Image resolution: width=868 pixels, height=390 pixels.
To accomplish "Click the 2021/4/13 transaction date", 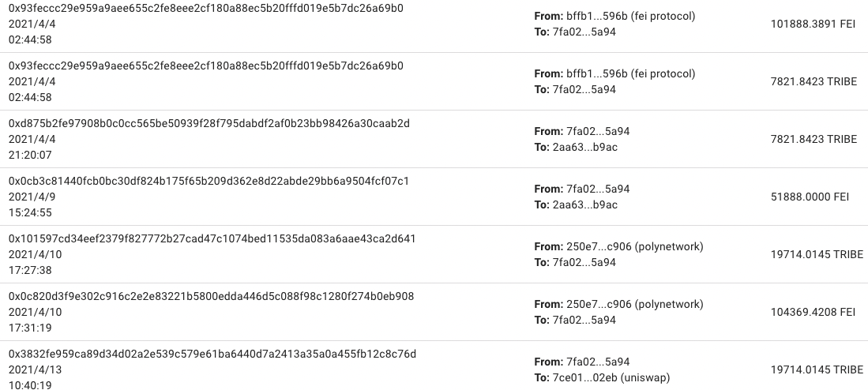I will pyautogui.click(x=32, y=369).
